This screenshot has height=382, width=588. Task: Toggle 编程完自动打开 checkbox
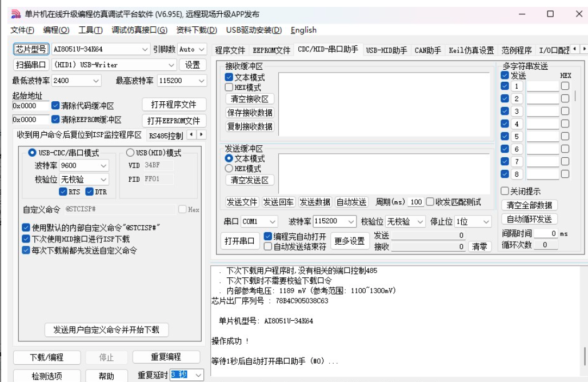[x=268, y=236]
